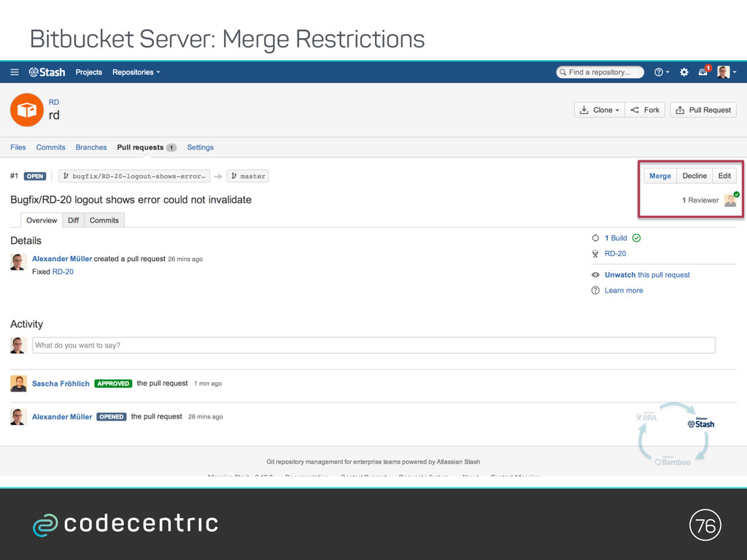
Task: Click Unwatch this pull request
Action: click(647, 275)
